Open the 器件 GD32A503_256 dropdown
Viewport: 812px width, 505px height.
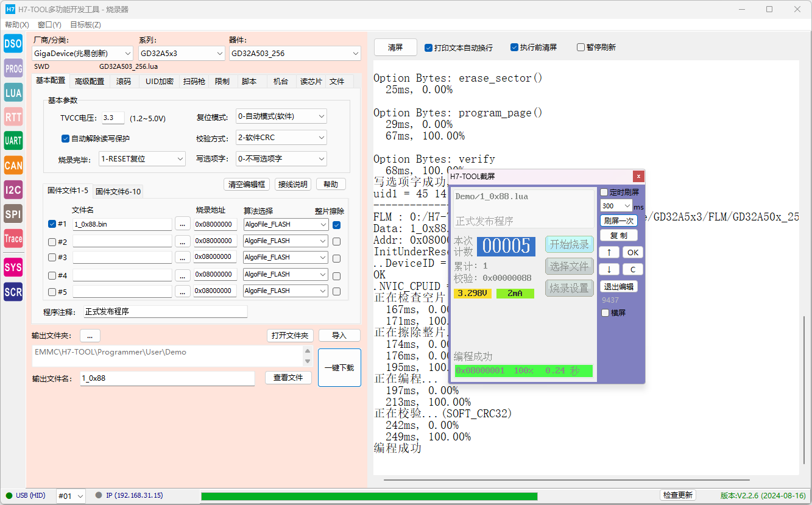click(x=295, y=54)
